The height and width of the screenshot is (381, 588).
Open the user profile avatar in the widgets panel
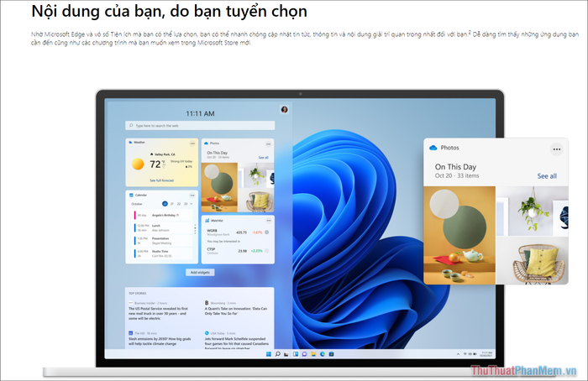click(284, 109)
